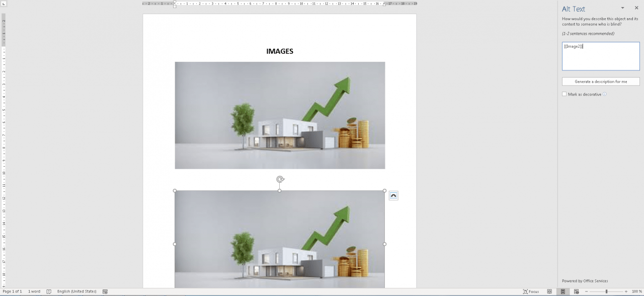
Task: Click inside the alt text description box
Action: click(x=600, y=55)
